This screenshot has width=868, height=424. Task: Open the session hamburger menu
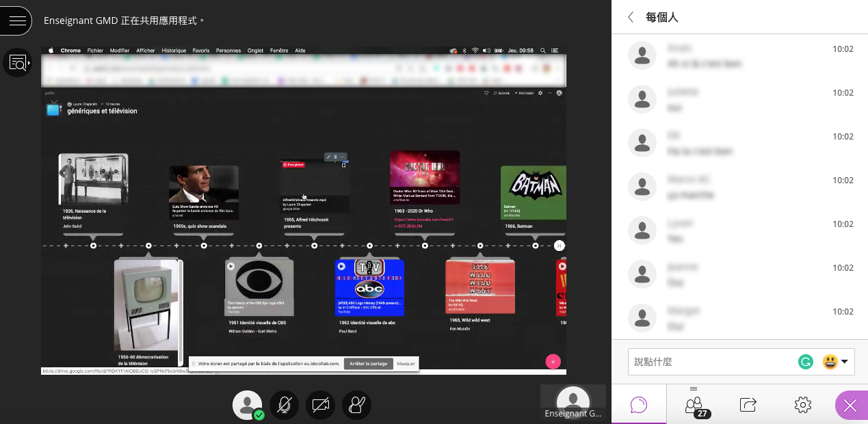pyautogui.click(x=16, y=21)
